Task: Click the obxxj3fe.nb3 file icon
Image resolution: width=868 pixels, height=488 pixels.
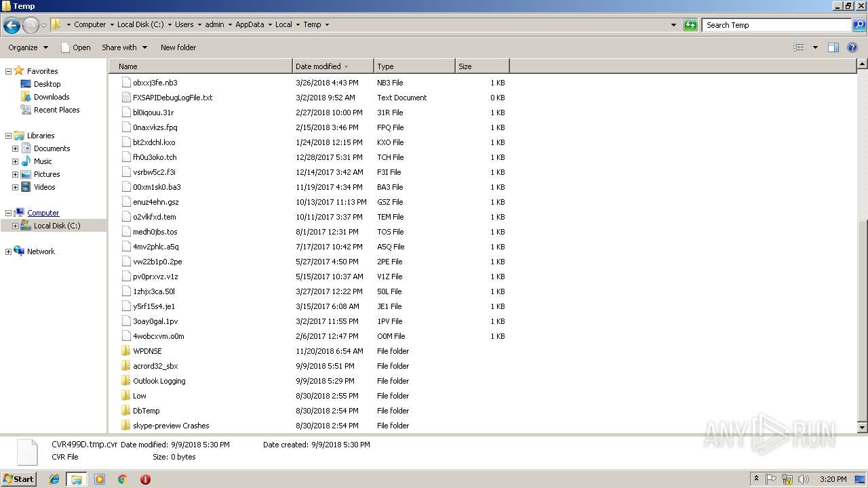Action: (125, 83)
